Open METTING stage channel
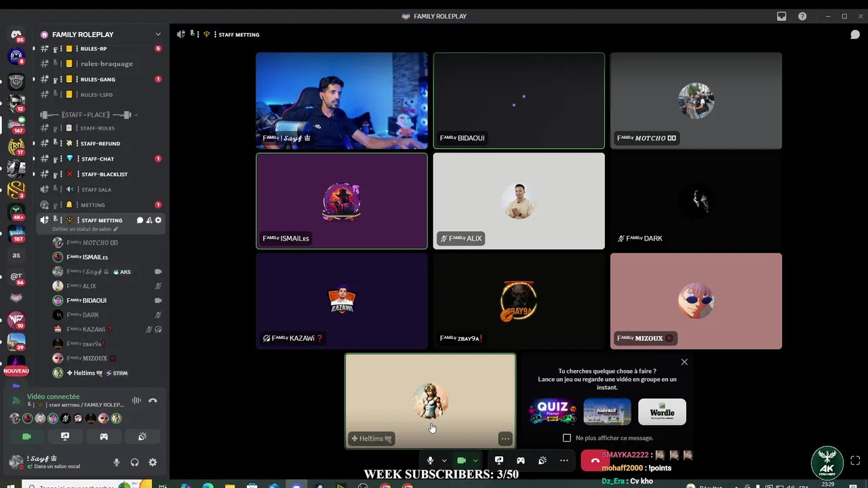This screenshot has height=488, width=868. [100, 205]
